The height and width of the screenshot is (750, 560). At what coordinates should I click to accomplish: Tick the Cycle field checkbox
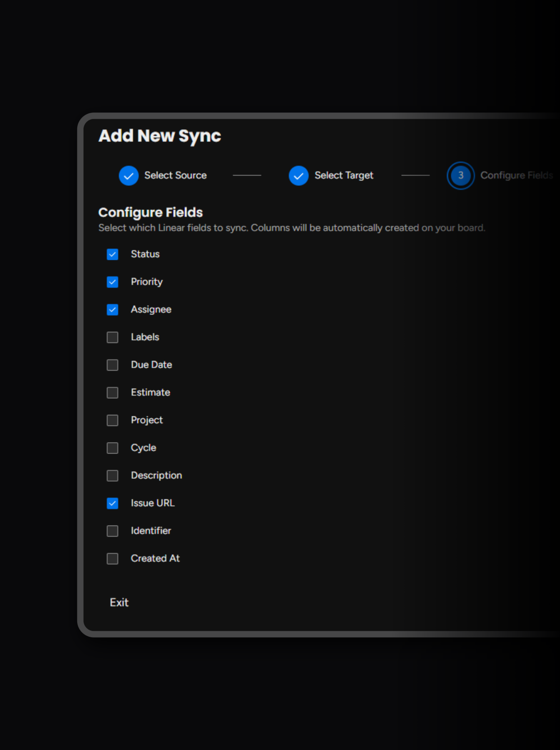(112, 448)
